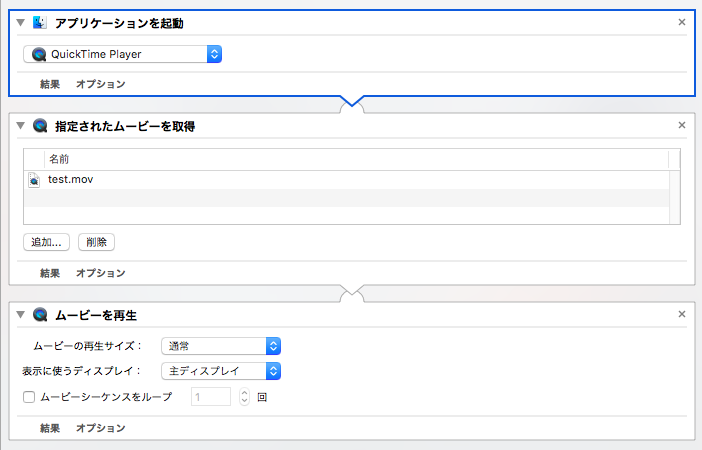
Task: Collapse the アプリケーションを起動 action
Action: (20, 22)
